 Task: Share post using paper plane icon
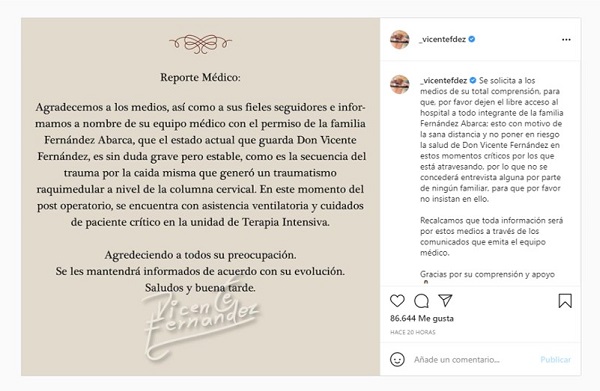pos(445,300)
